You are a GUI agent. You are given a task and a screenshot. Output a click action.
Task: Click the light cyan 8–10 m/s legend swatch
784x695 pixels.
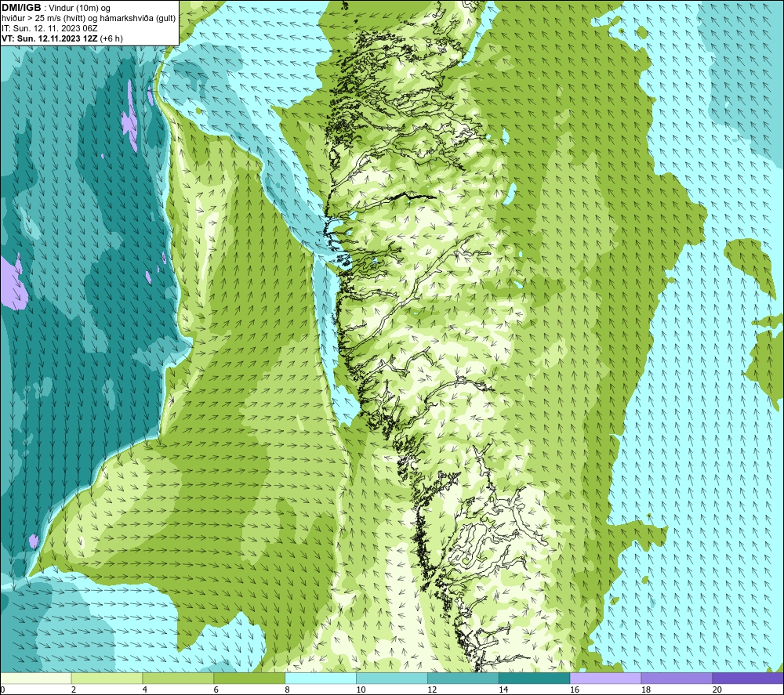(321, 678)
